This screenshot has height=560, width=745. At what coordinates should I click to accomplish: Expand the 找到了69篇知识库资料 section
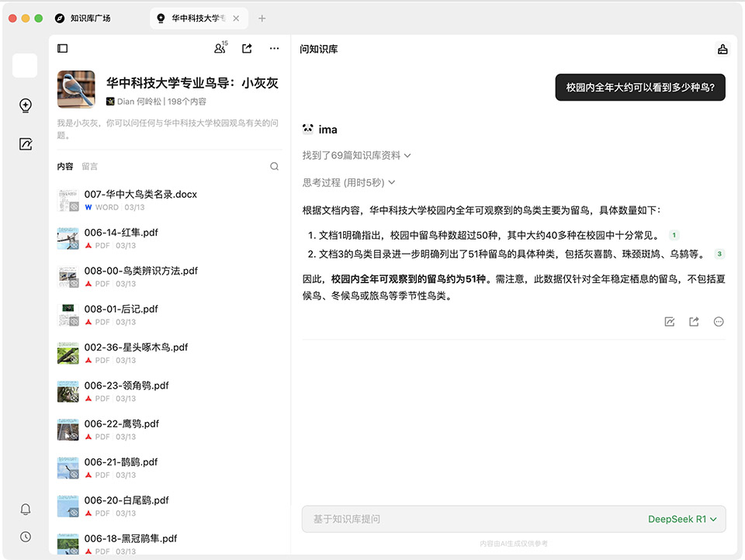pyautogui.click(x=356, y=155)
